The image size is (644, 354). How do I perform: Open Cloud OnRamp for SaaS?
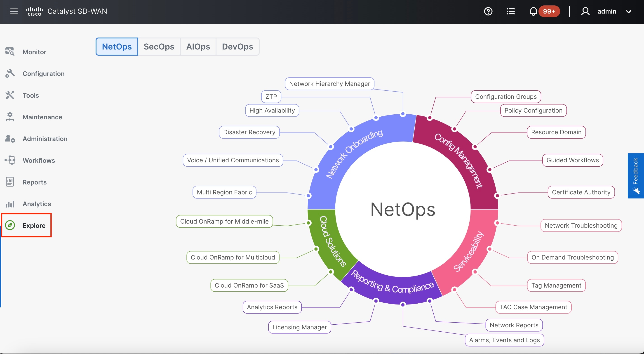(x=249, y=286)
